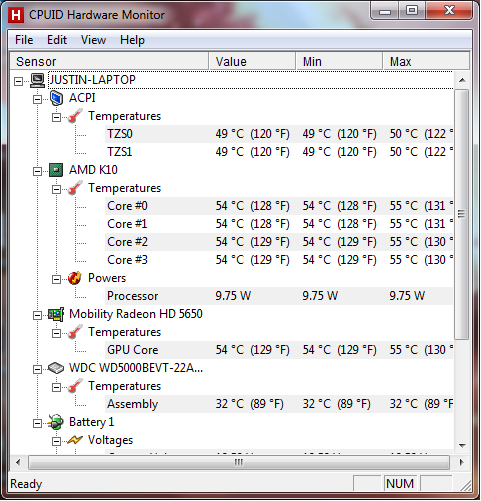Select the JUSTIN-LAPTOP label
Viewport: 481px width, 501px height.
click(93, 80)
